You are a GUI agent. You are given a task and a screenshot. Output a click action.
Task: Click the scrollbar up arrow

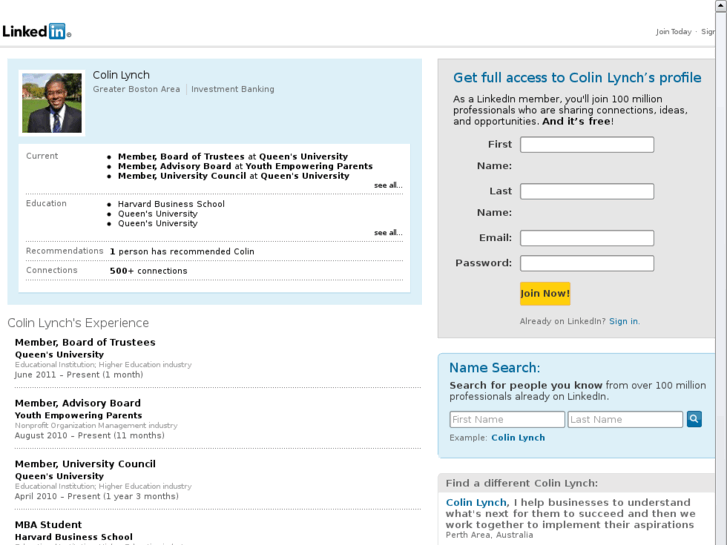[720, 7]
